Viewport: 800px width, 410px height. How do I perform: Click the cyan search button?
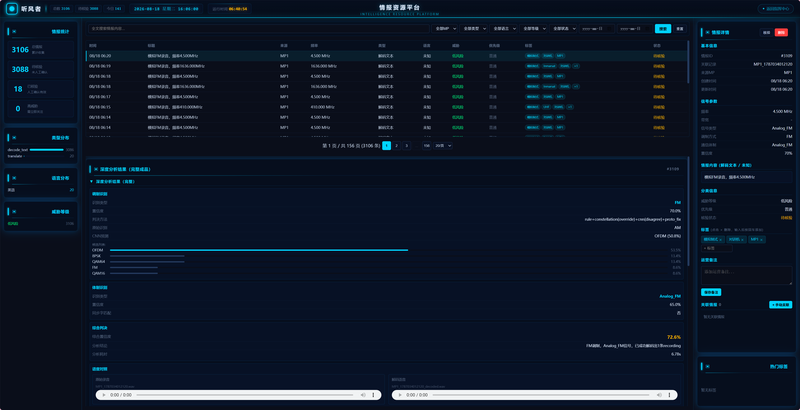coord(663,29)
